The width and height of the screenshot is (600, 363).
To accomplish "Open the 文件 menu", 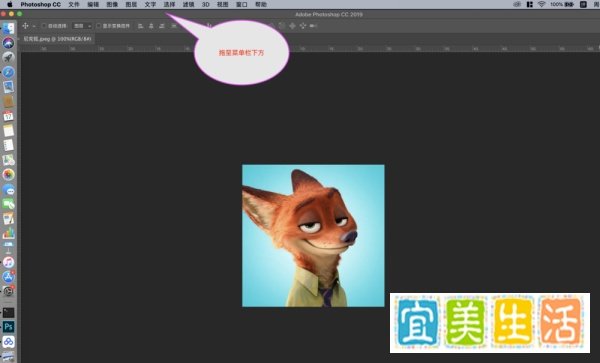I will [x=74, y=5].
